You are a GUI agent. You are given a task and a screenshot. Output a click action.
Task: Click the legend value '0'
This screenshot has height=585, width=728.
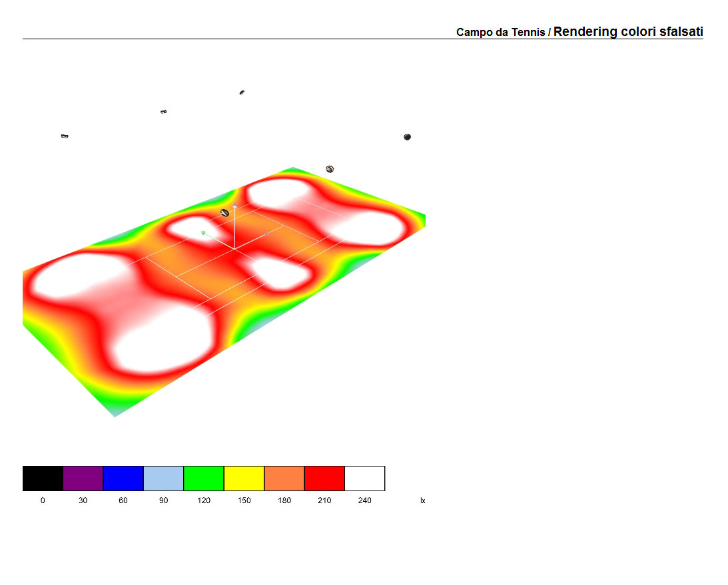[x=43, y=500]
